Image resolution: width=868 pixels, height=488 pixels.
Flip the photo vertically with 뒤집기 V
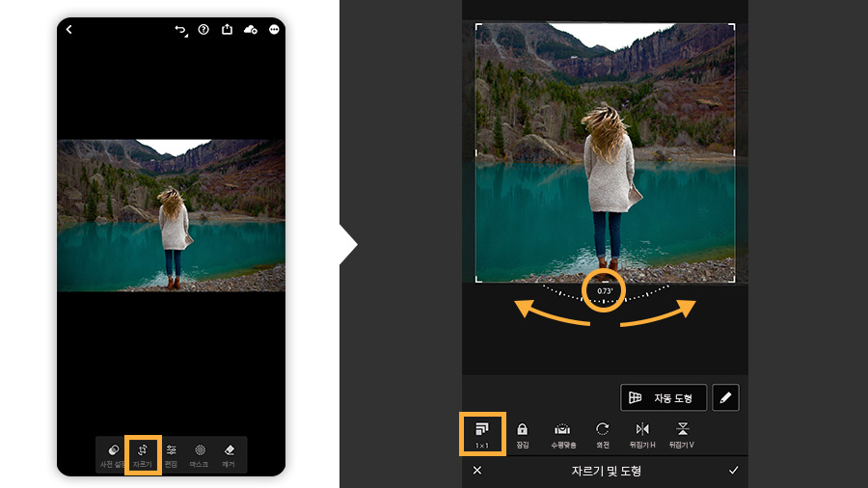(682, 435)
